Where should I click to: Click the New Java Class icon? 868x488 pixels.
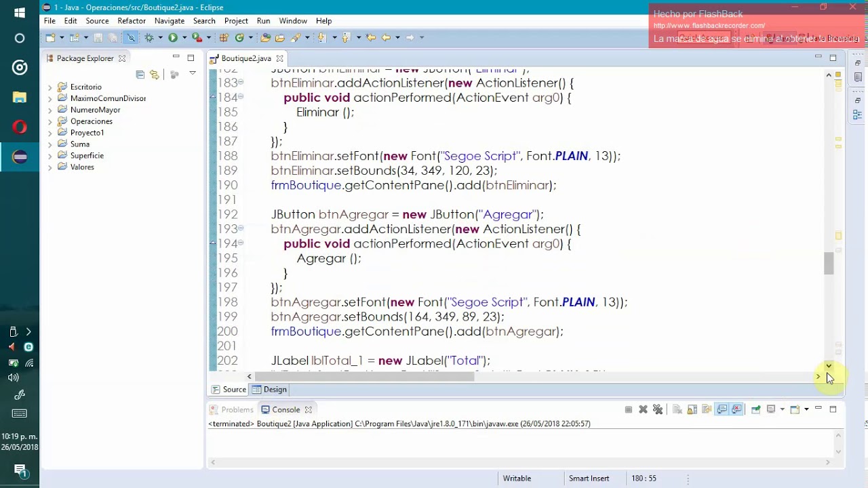click(239, 37)
